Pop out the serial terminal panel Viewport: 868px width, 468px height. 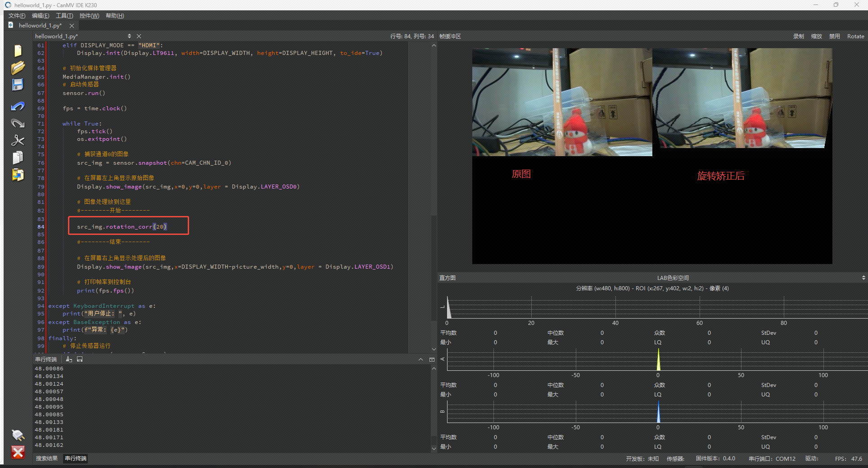(432, 359)
